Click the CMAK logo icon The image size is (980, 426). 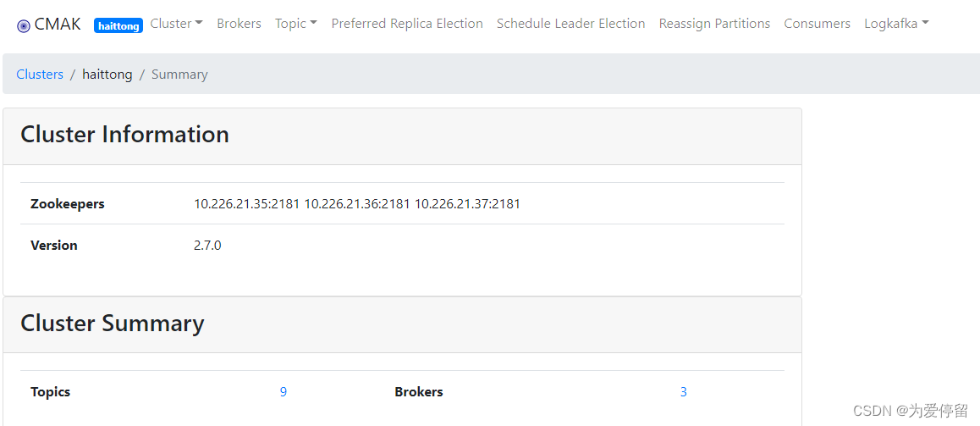tap(24, 25)
